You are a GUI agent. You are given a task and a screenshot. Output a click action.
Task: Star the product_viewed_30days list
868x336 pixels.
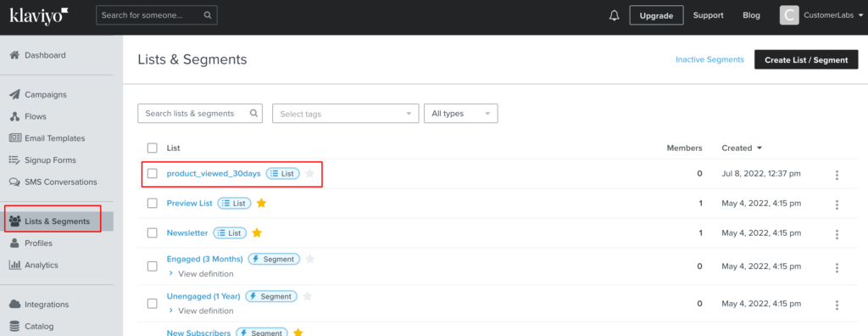(310, 174)
